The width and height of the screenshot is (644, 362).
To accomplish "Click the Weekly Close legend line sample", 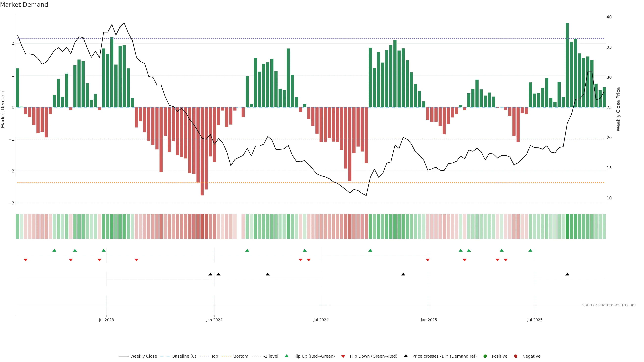I will (123, 356).
